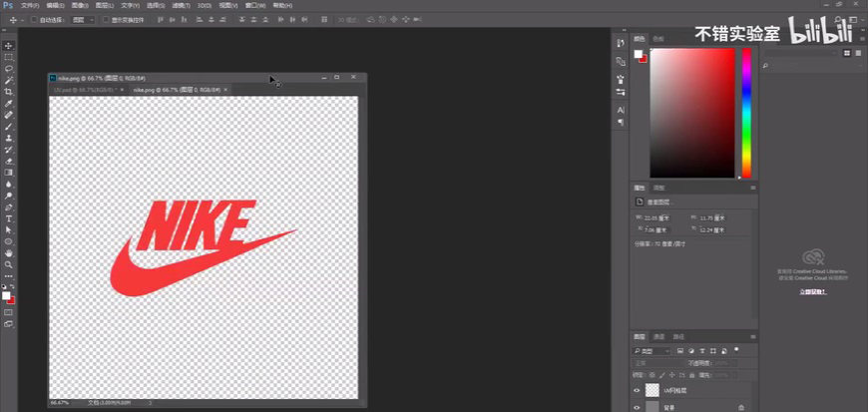This screenshot has width=868, height=412.
Task: Select the Dodge tool
Action: pos(9,197)
